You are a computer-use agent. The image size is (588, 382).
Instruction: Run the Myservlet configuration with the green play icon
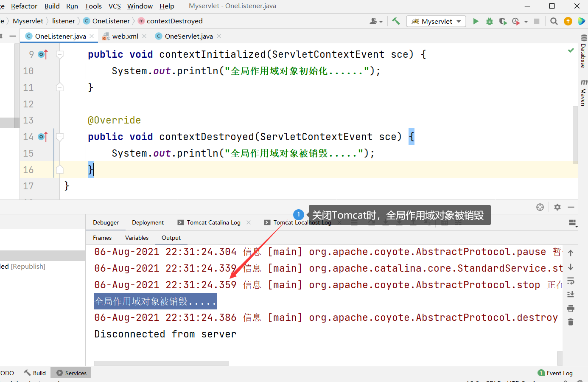point(476,21)
